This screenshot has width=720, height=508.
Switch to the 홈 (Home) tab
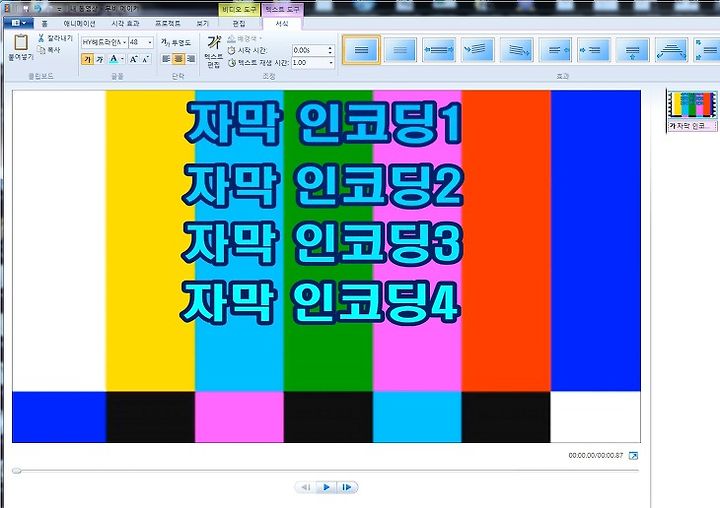pos(45,23)
